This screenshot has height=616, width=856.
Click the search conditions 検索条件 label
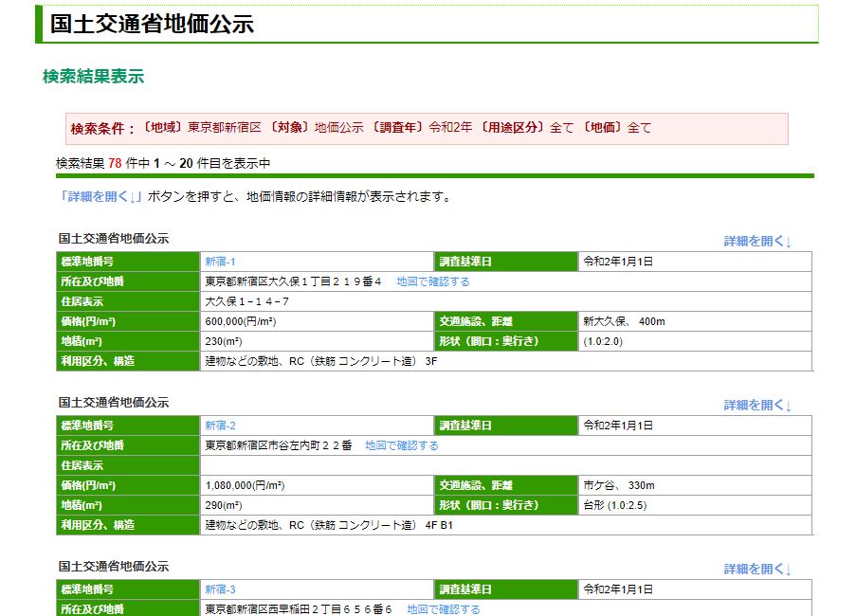[x=102, y=128]
